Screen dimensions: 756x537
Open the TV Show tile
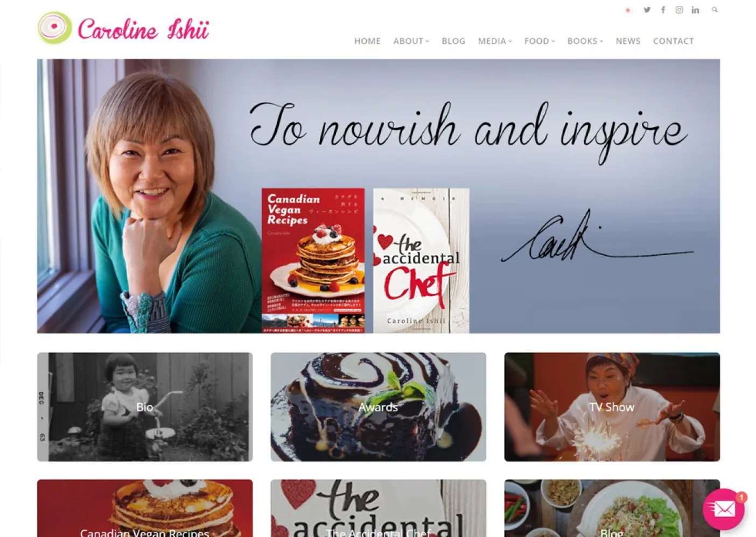tap(612, 407)
